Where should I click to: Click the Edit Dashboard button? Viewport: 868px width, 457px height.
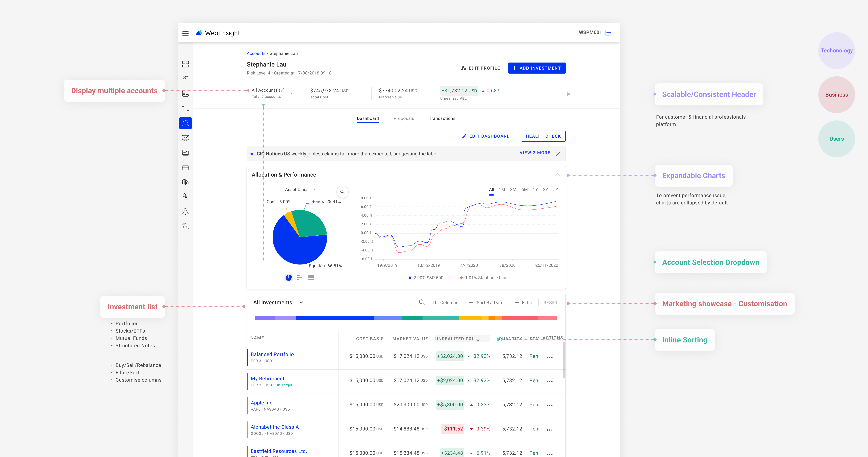pos(486,136)
